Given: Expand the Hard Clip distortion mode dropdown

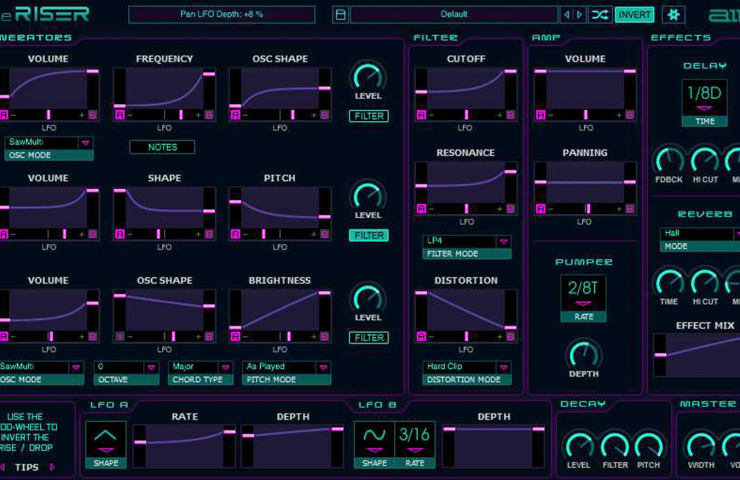Looking at the screenshot, I should pos(466,367).
